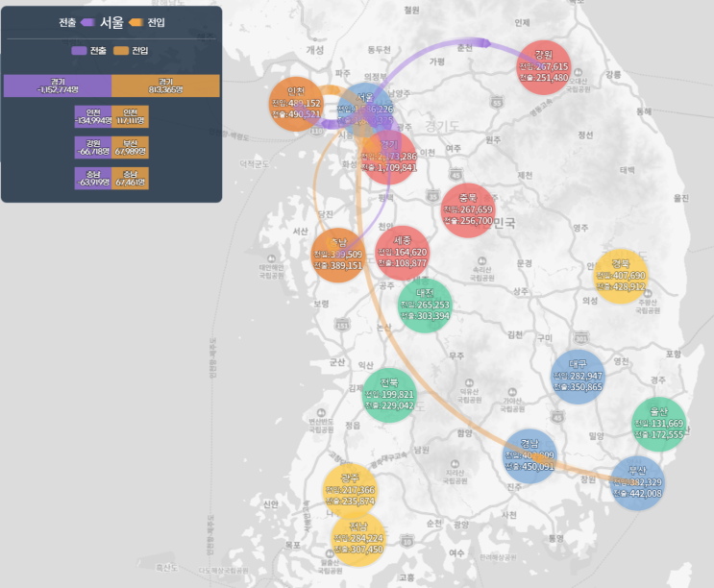Click the blue 대구 region bubble
Screen dimensions: 714x588
578,377
